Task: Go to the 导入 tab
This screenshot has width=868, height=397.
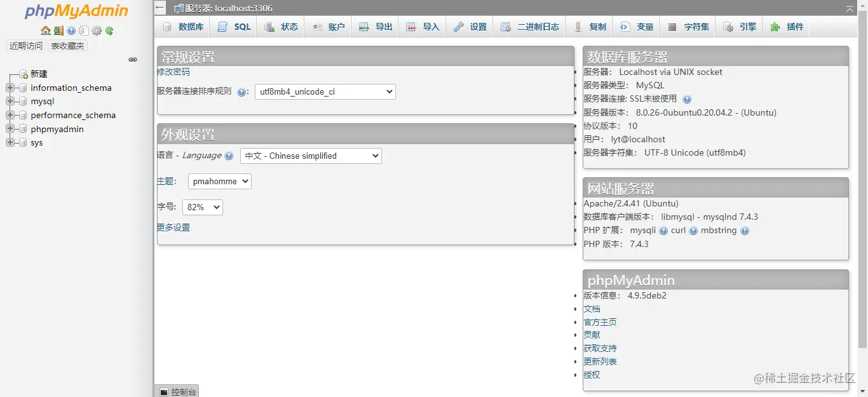Action: point(423,27)
